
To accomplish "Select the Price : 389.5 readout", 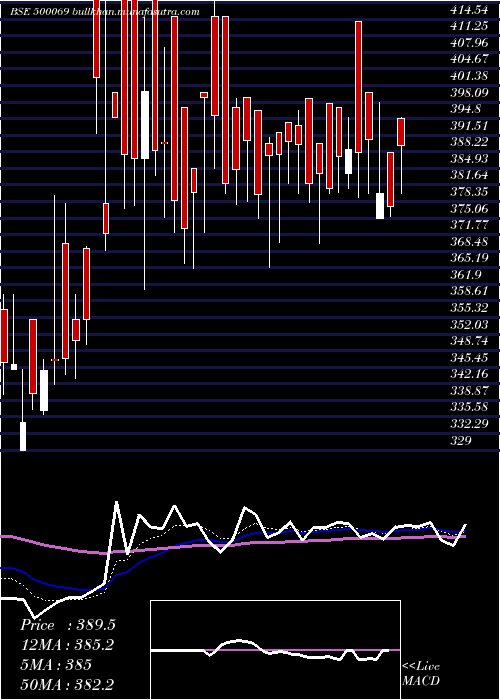I will [x=68, y=625].
